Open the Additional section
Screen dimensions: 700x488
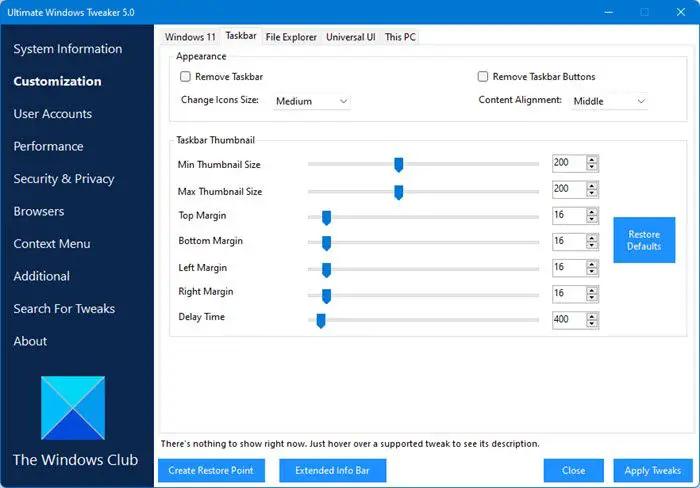click(42, 276)
